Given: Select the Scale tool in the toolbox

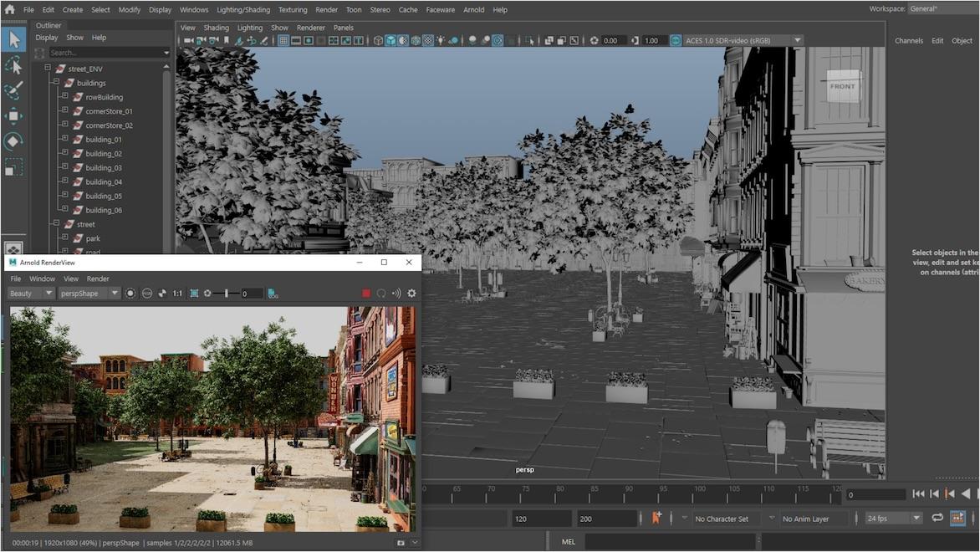Looking at the screenshot, I should (x=13, y=167).
